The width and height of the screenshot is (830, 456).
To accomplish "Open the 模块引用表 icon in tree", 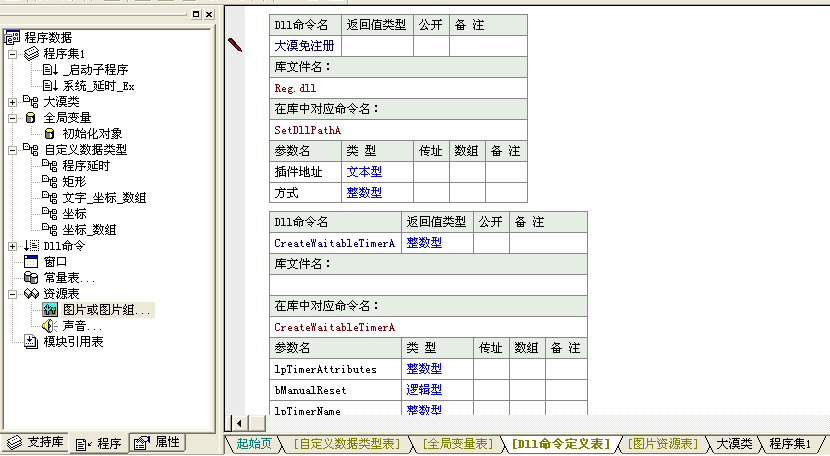I will click(31, 342).
